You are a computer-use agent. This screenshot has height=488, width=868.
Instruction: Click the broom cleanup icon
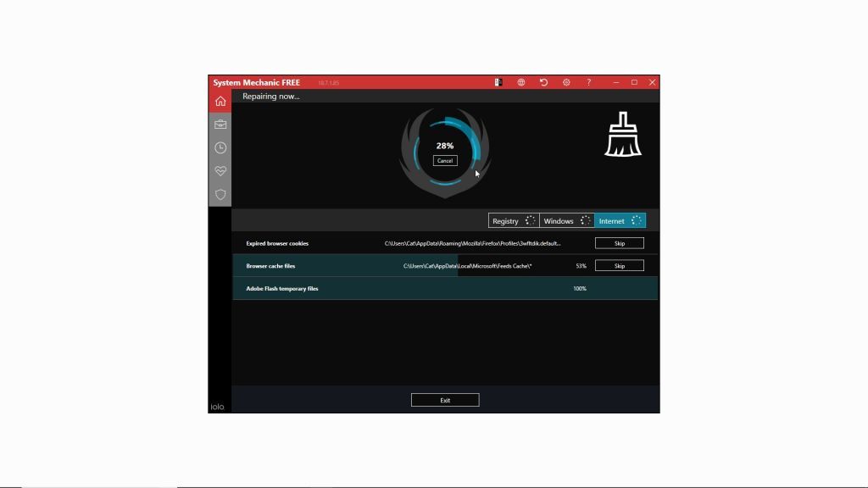point(623,135)
